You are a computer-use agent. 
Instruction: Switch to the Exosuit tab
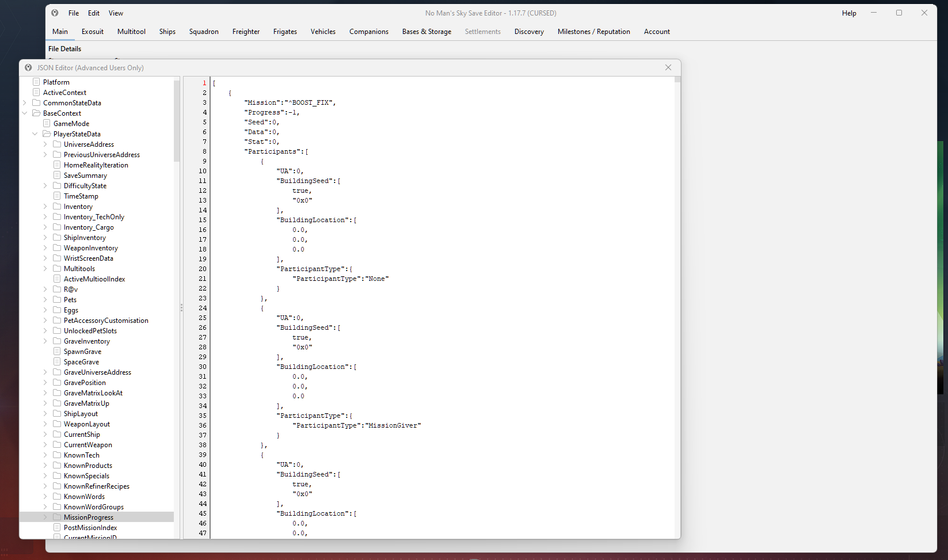pos(93,32)
